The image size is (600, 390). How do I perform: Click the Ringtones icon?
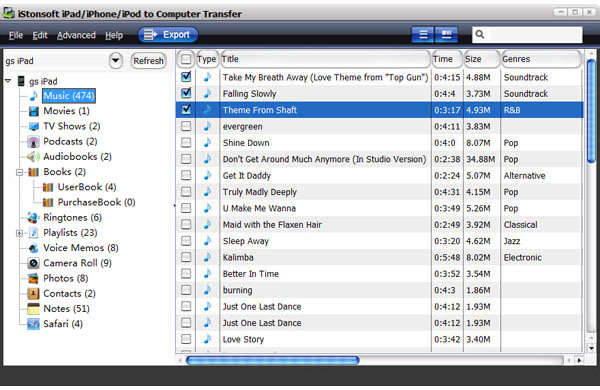pyautogui.click(x=33, y=218)
